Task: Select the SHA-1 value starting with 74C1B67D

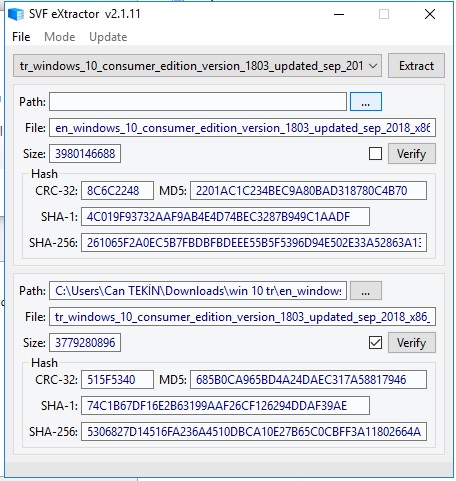Action: 225,406
